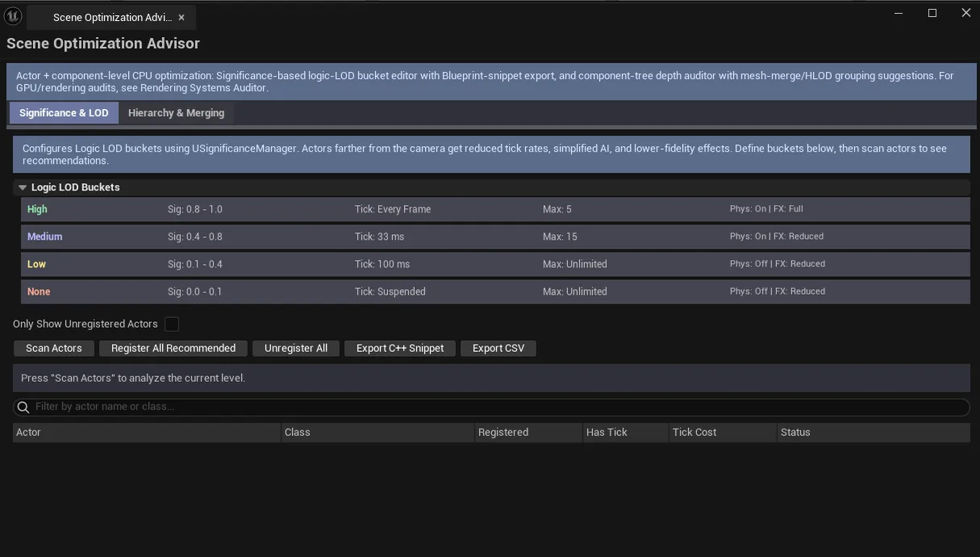Viewport: 980px width, 557px height.
Task: Click the Tick: Suspended value
Action: tap(390, 291)
